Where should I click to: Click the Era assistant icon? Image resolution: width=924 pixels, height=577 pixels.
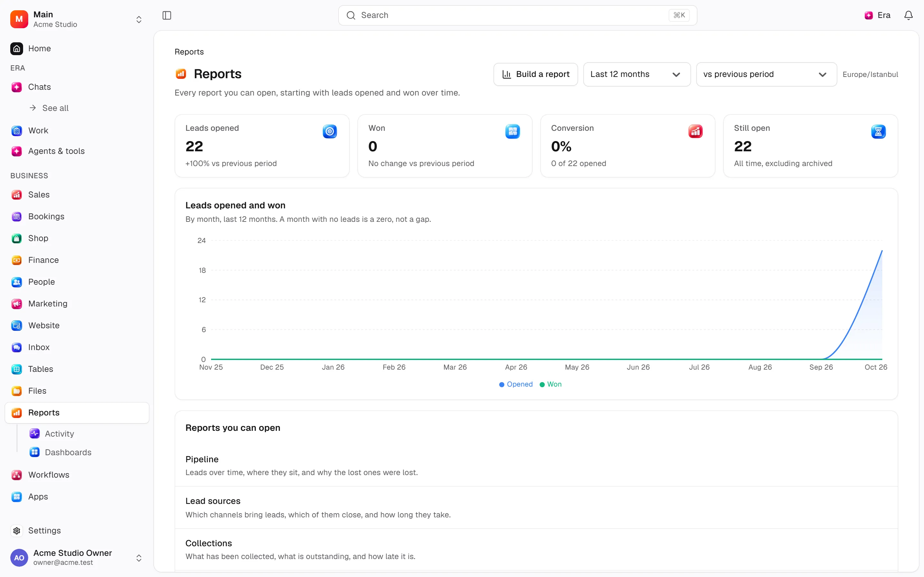(868, 15)
